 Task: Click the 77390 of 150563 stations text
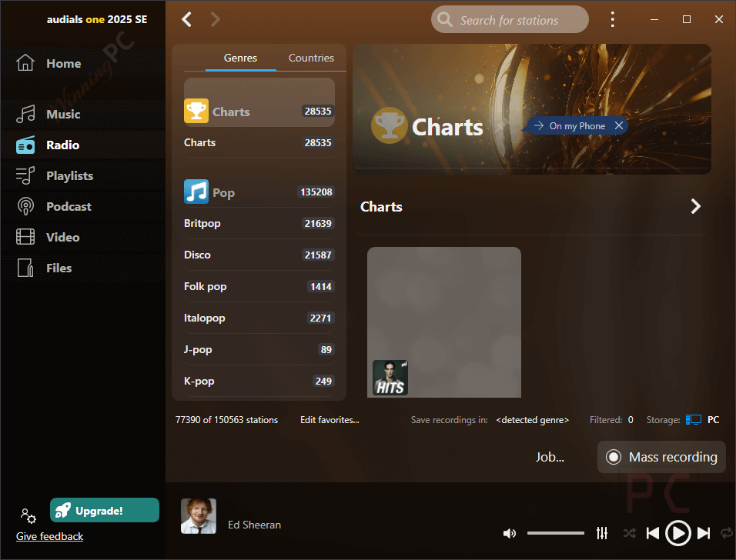coord(226,420)
